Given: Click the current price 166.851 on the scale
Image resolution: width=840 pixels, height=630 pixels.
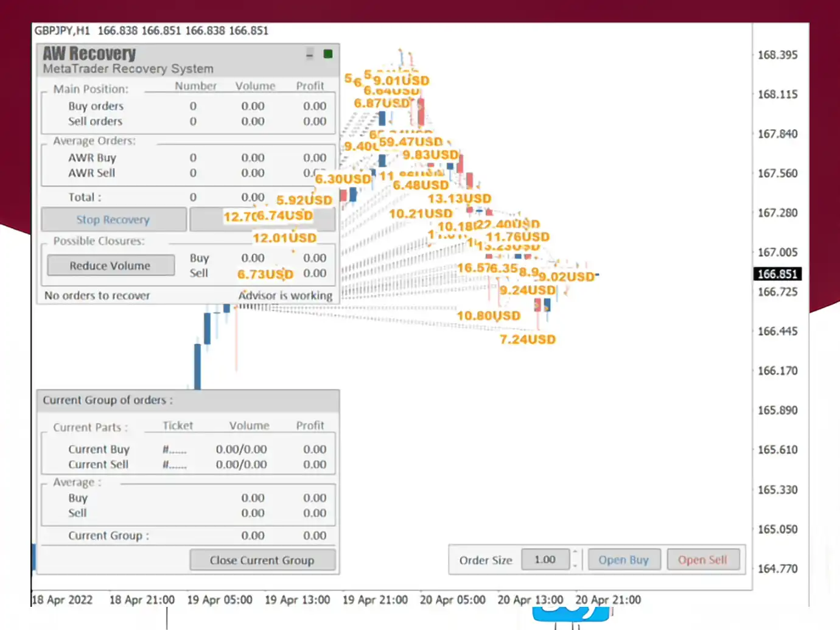Looking at the screenshot, I should pyautogui.click(x=778, y=274).
